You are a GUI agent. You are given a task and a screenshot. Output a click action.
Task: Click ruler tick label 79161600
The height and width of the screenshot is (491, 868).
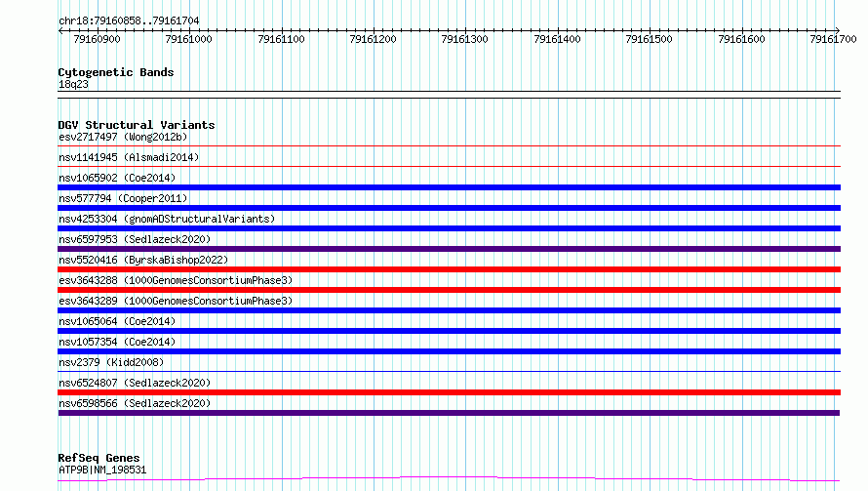(741, 39)
